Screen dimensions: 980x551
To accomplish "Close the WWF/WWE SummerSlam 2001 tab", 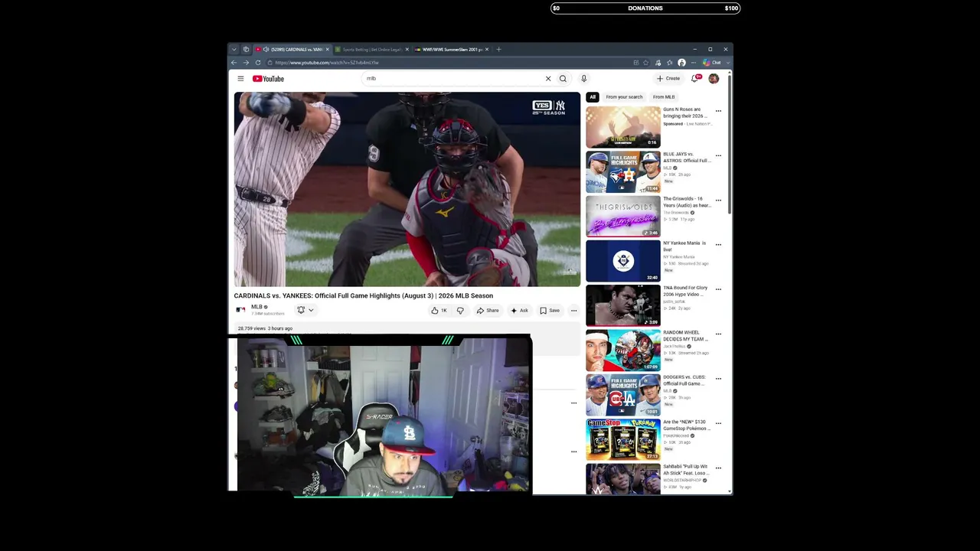I will (x=486, y=50).
